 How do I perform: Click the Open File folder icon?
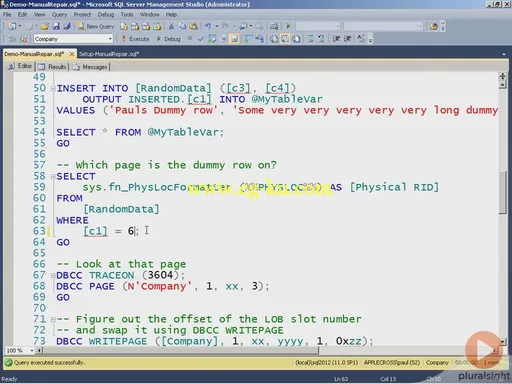point(45,26)
